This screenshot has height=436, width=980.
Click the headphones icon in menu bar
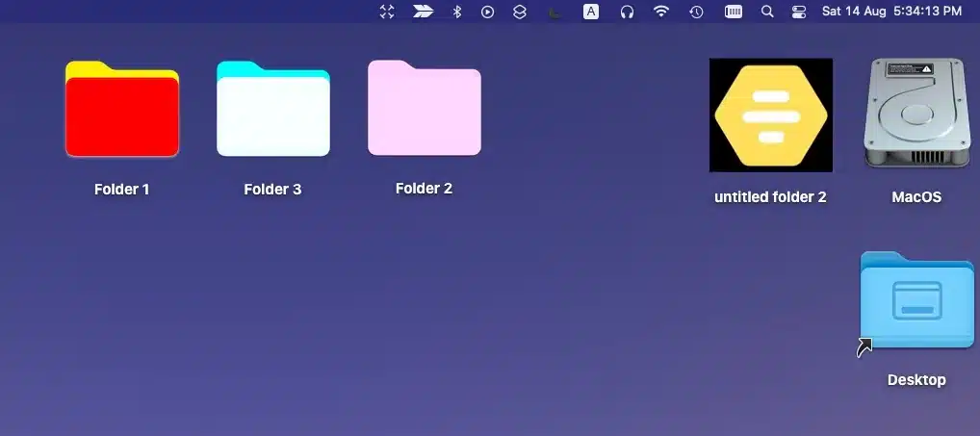[x=627, y=12]
